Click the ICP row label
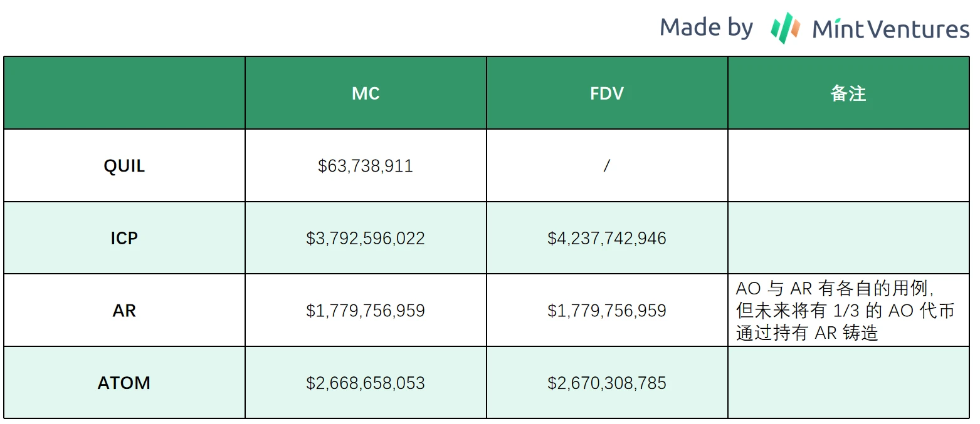 click(124, 238)
